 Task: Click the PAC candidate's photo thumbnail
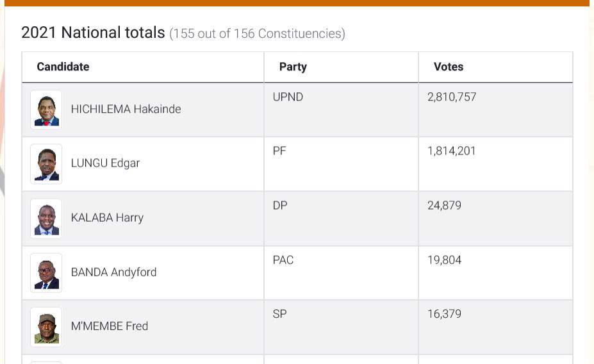click(x=46, y=273)
